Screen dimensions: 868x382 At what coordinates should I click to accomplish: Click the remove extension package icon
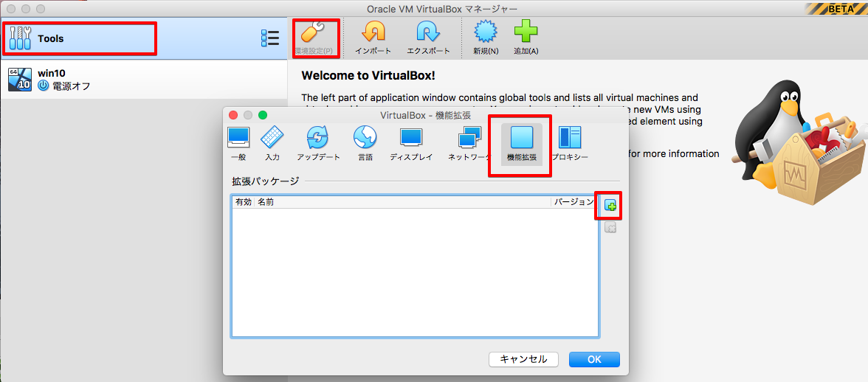coord(610,227)
